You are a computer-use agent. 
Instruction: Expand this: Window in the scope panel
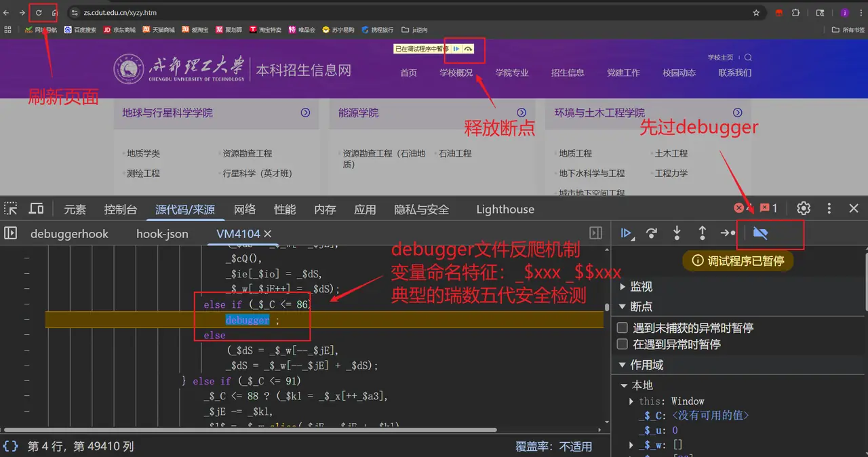click(x=630, y=401)
